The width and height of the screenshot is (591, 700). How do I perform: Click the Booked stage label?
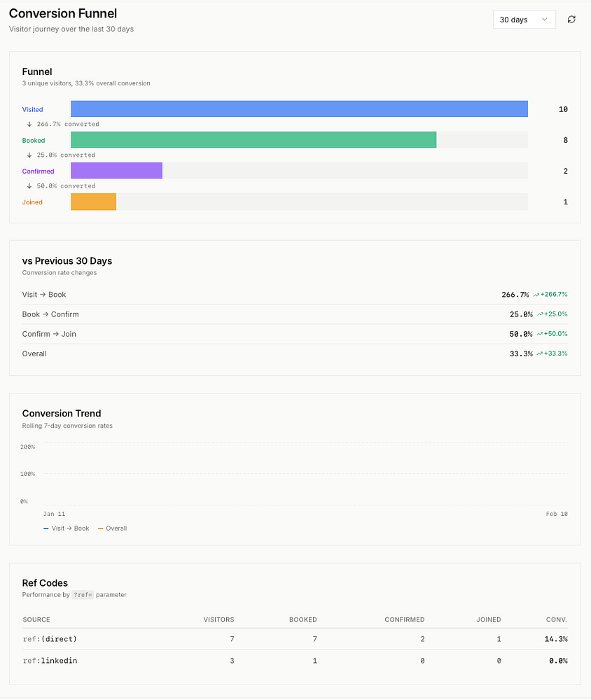[x=34, y=140]
